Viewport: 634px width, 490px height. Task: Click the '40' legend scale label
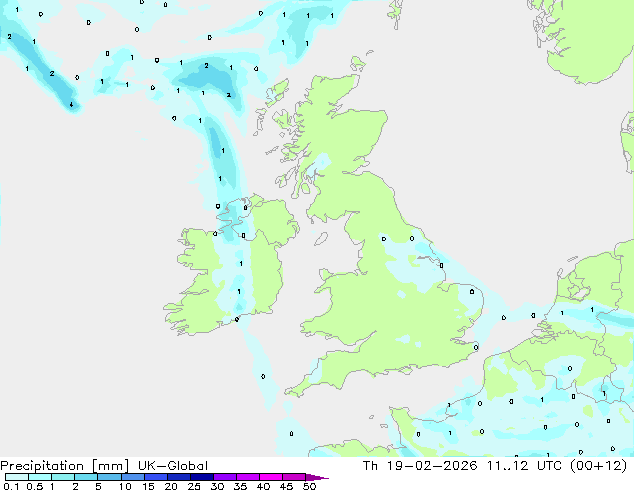pyautogui.click(x=263, y=486)
